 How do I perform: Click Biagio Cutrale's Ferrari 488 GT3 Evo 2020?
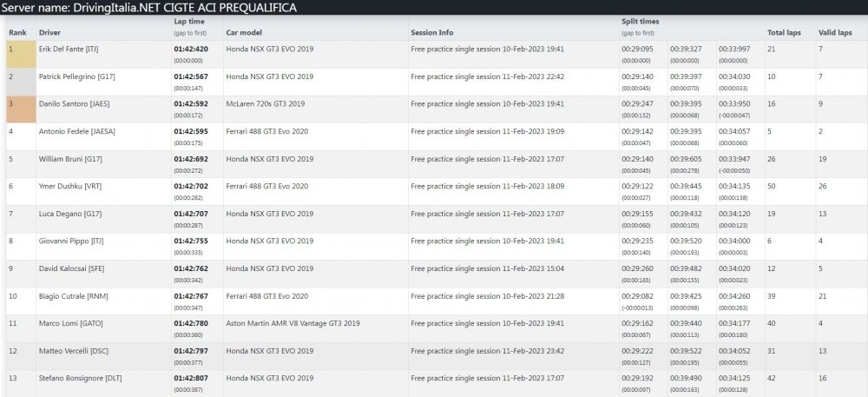(266, 297)
